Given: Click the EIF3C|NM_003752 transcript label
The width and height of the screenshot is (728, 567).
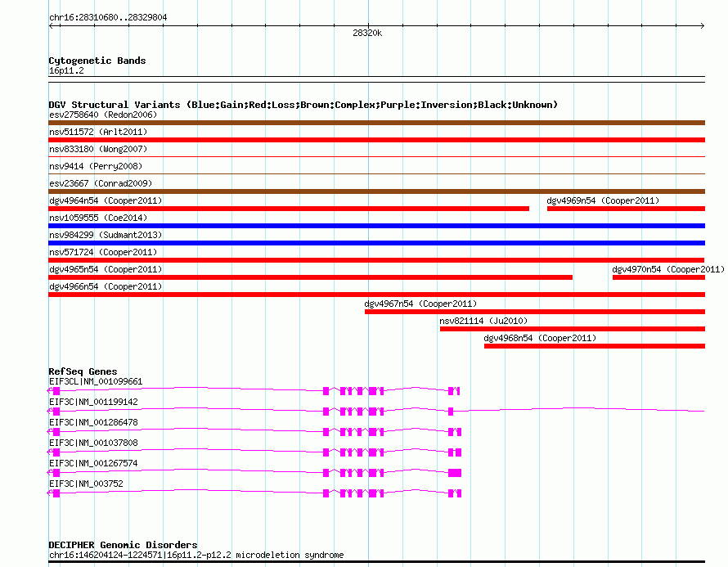Looking at the screenshot, I should click(86, 484).
